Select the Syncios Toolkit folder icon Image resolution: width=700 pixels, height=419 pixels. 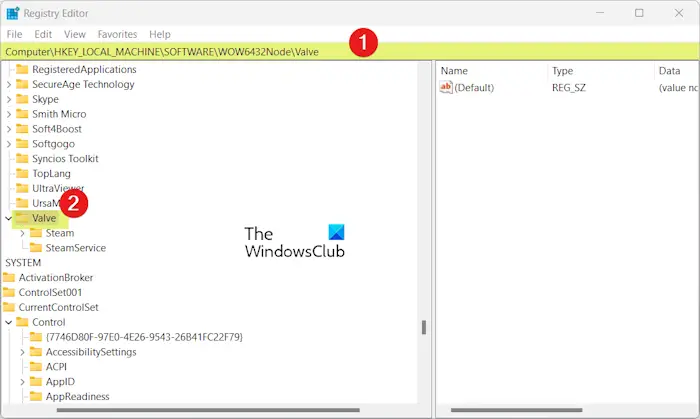point(22,158)
